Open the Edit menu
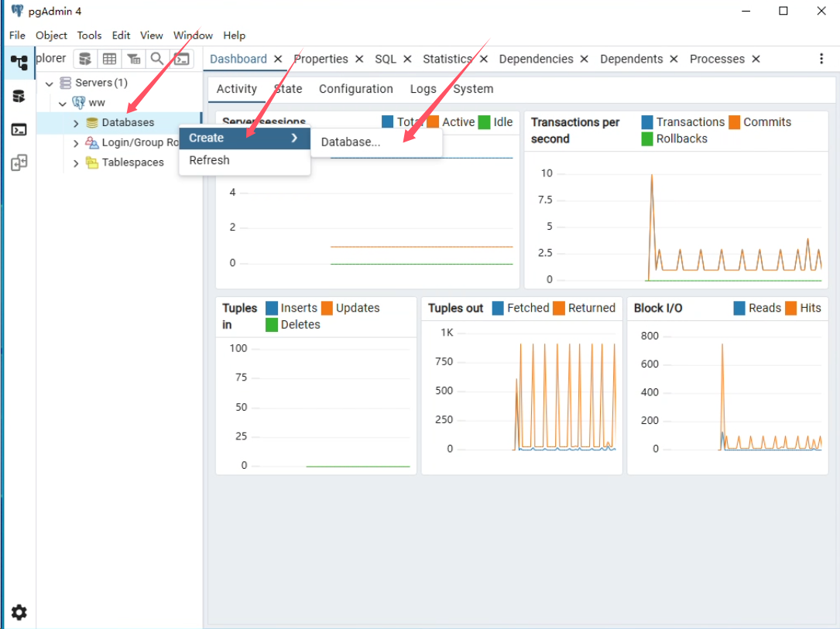The width and height of the screenshot is (840, 629). click(121, 36)
